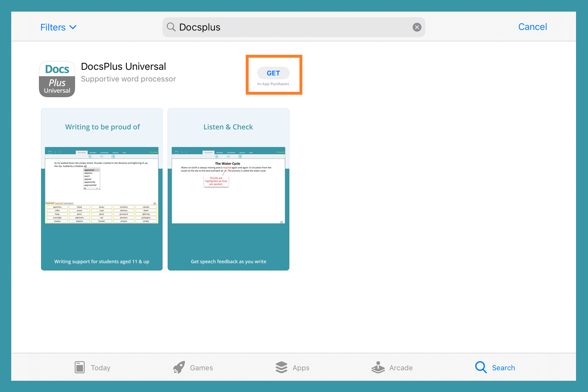
Task: Cancel the search
Action: 532,27
